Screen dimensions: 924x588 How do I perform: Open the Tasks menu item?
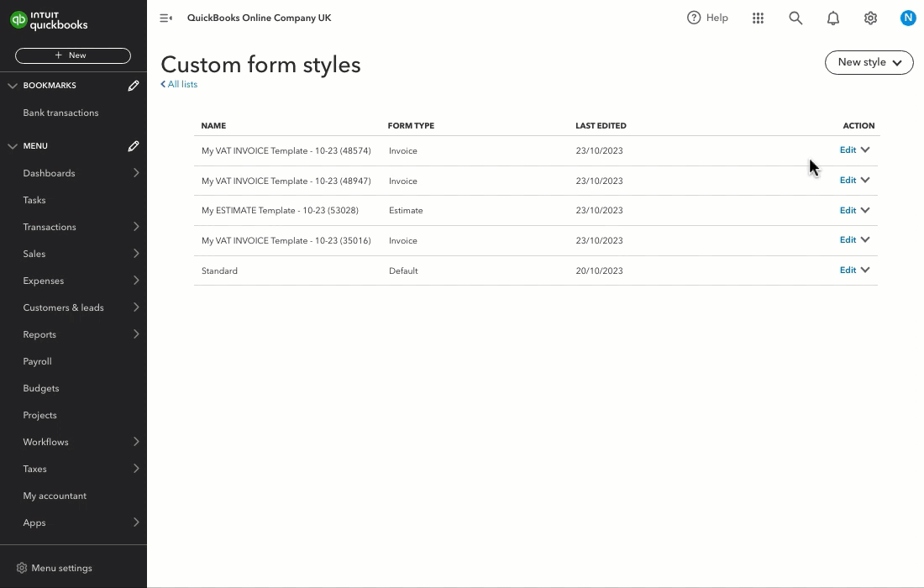(x=34, y=200)
